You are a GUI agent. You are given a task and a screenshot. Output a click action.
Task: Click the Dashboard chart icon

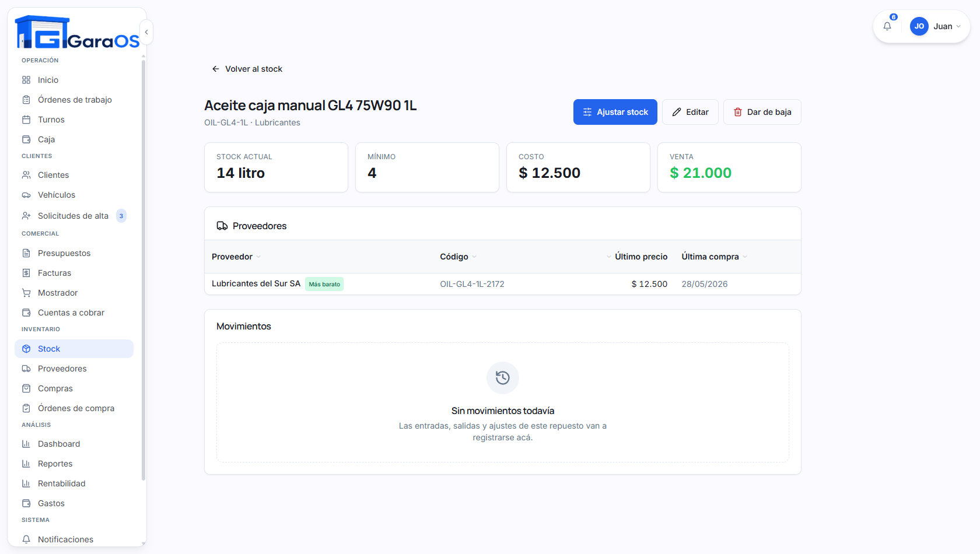click(26, 444)
